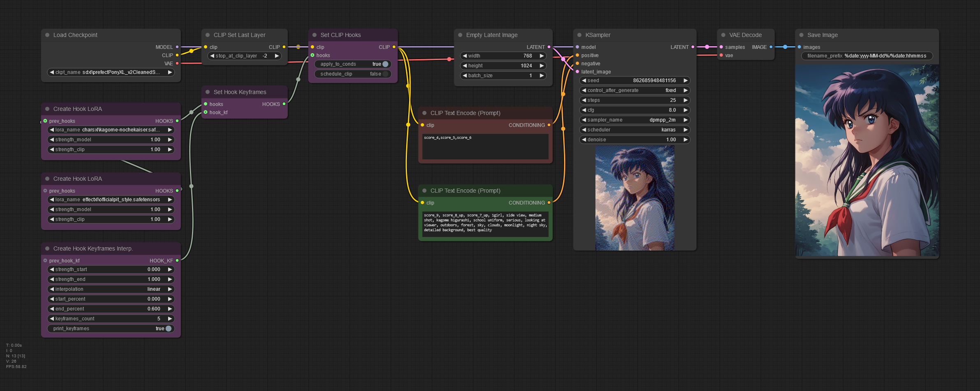Increase steps value with right arrow
The width and height of the screenshot is (980, 391).
click(x=685, y=100)
